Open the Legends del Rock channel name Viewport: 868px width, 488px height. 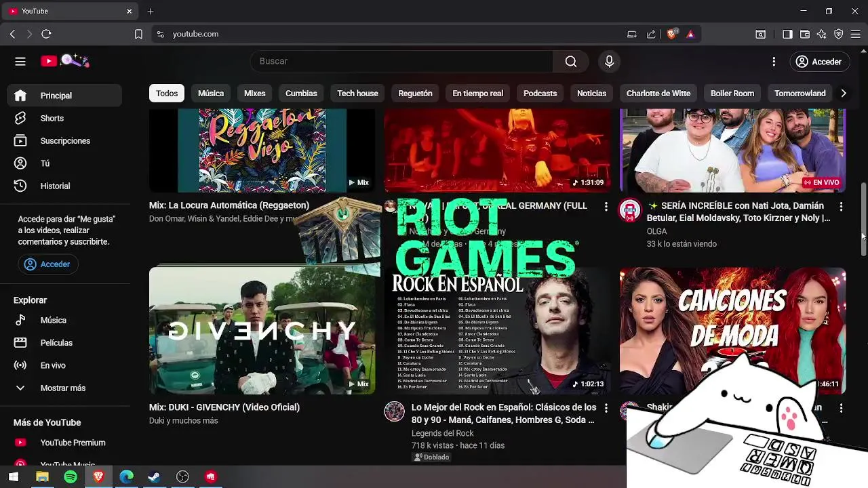click(x=442, y=433)
